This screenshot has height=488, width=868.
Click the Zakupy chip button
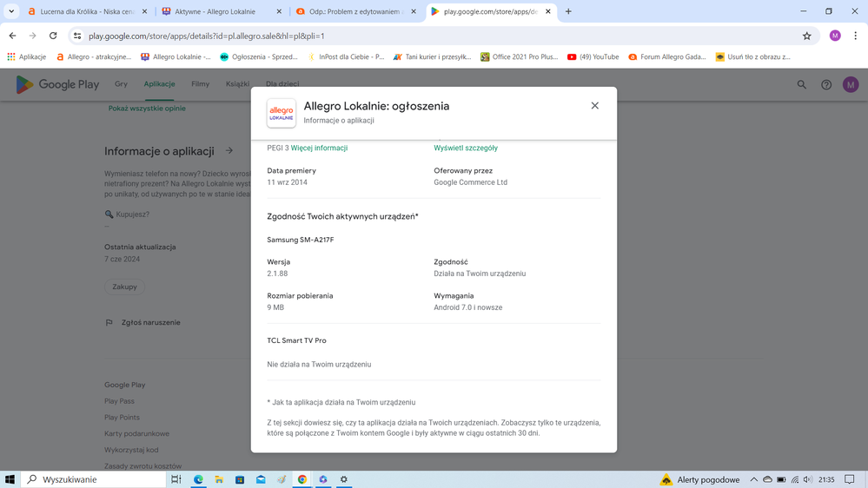(x=124, y=287)
